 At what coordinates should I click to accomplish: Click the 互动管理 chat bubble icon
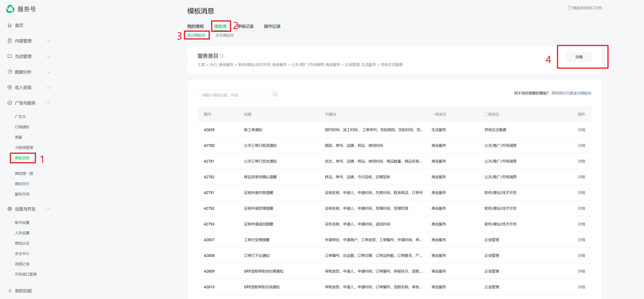point(10,56)
